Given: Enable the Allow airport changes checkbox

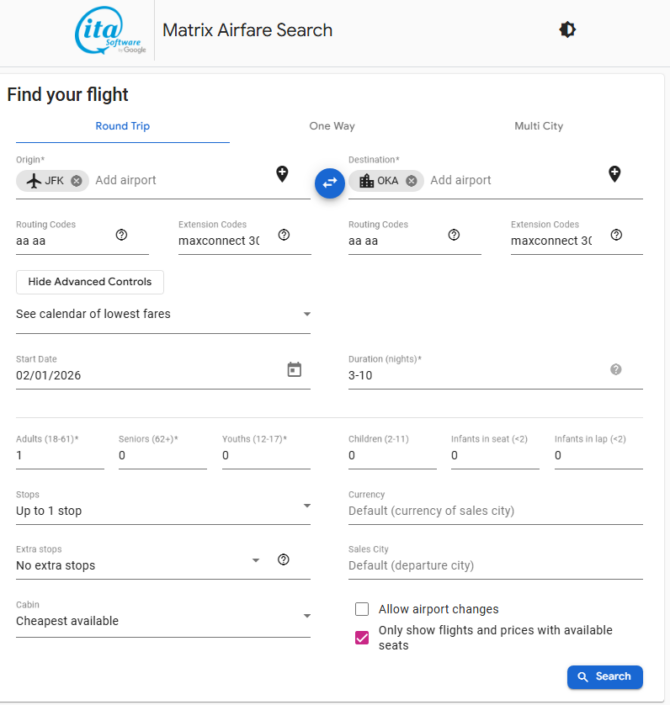Looking at the screenshot, I should pos(362,609).
